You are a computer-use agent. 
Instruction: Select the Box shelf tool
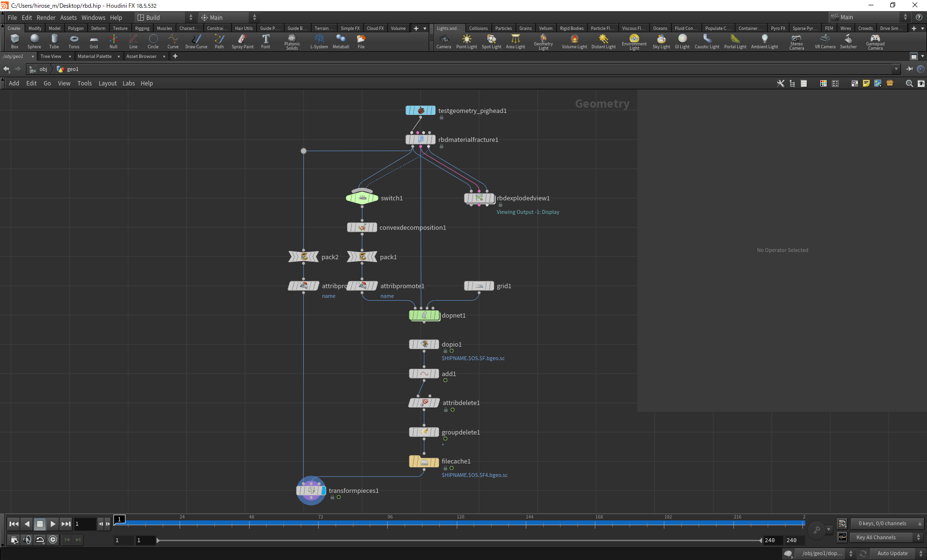[14, 42]
